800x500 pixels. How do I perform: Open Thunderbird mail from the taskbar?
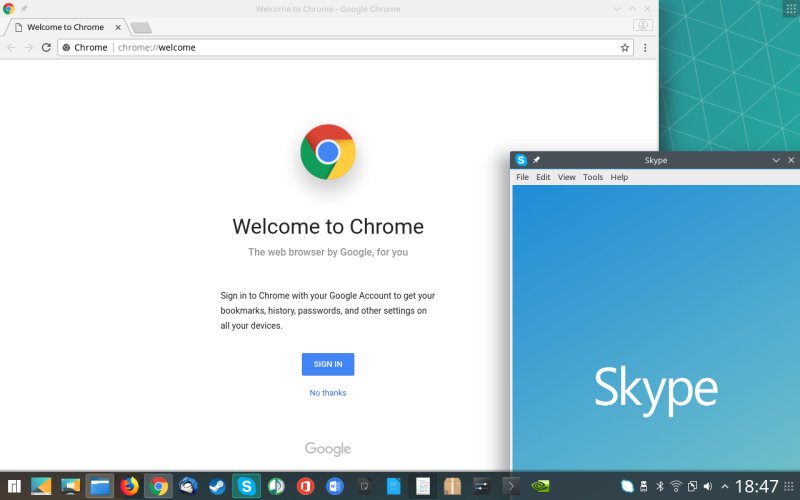coord(188,486)
